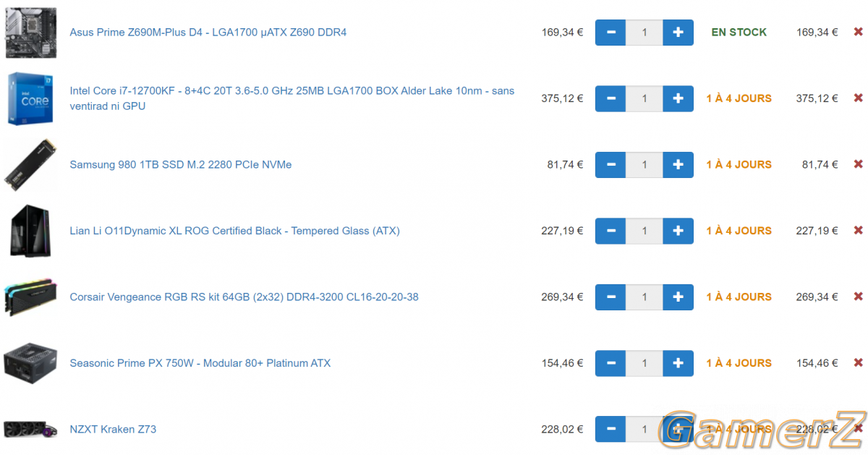Increase Lian Li O11Dynamic XL quantity
Screen dimensions: 868x455
[678, 231]
